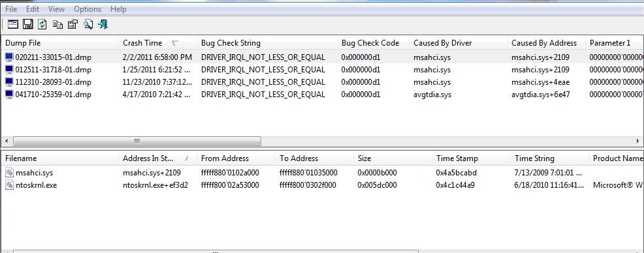644x253 pixels.
Task: Click upper pane scroll left arrow
Action: point(6,141)
